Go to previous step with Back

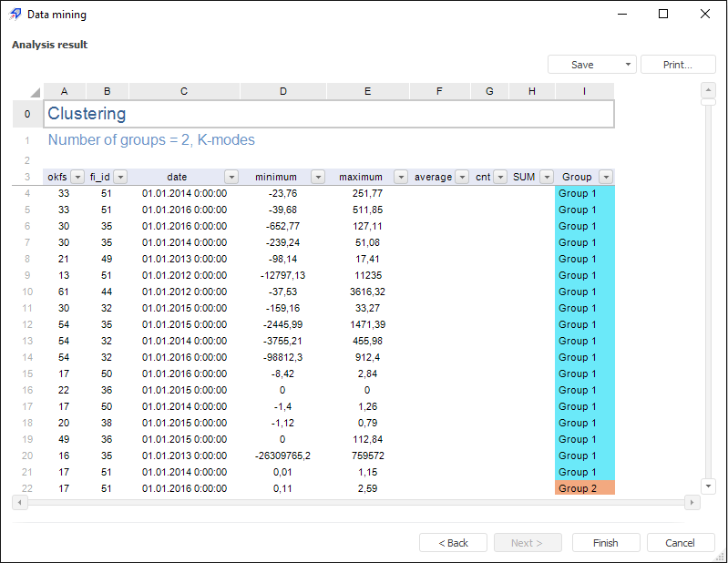453,543
